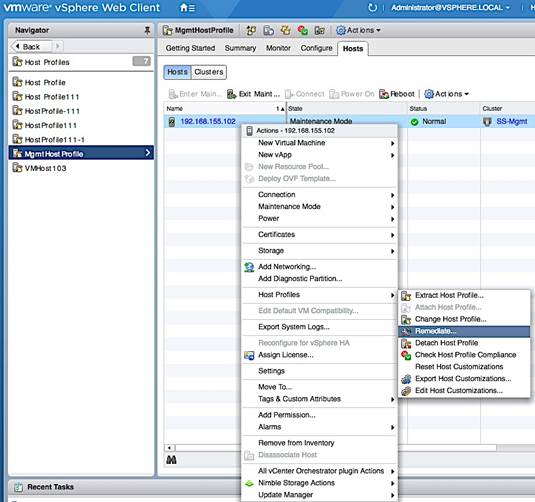Click the Recent Tasks panel icon

tap(19, 487)
